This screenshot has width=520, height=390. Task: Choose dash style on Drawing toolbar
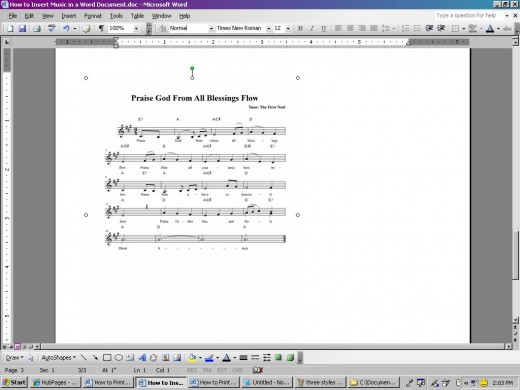[255, 358]
